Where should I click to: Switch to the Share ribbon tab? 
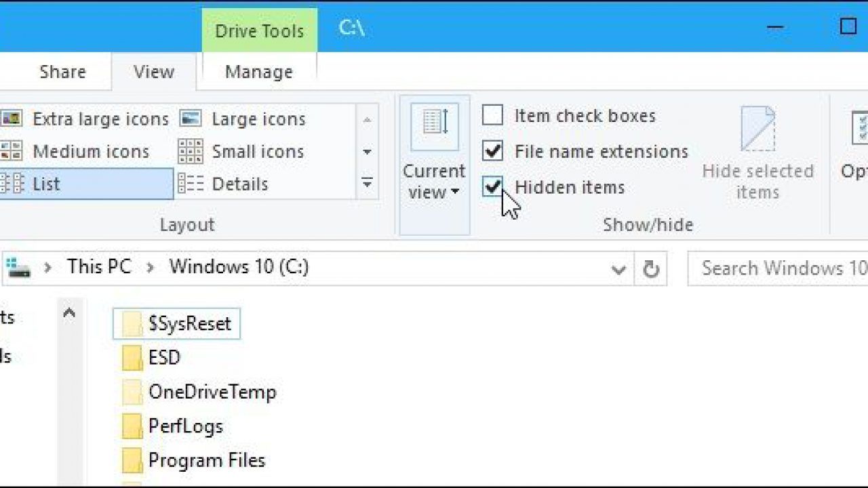[62, 72]
